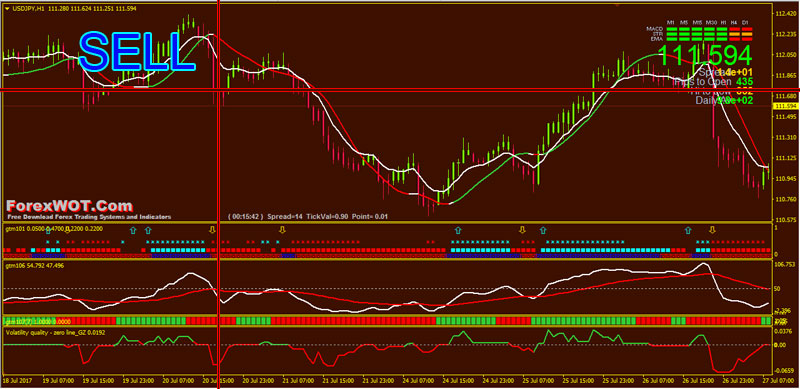Select the M15 timeframe column header
800x389 pixels.
(x=697, y=22)
